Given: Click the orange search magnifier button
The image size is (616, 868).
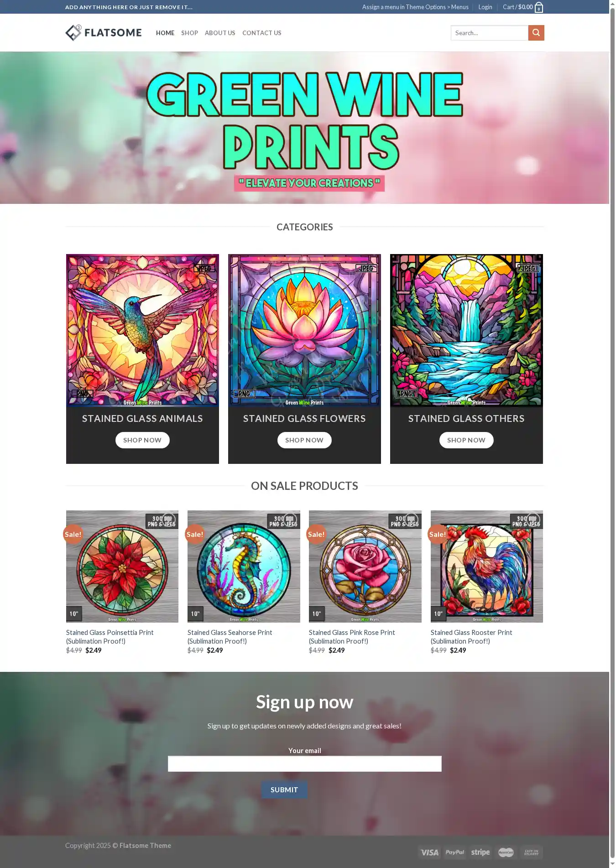Looking at the screenshot, I should tap(536, 33).
